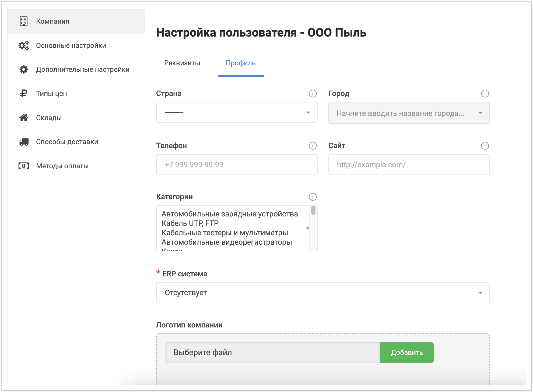
Task: Click the money icon for Методы оплаты
Action: tap(24, 166)
